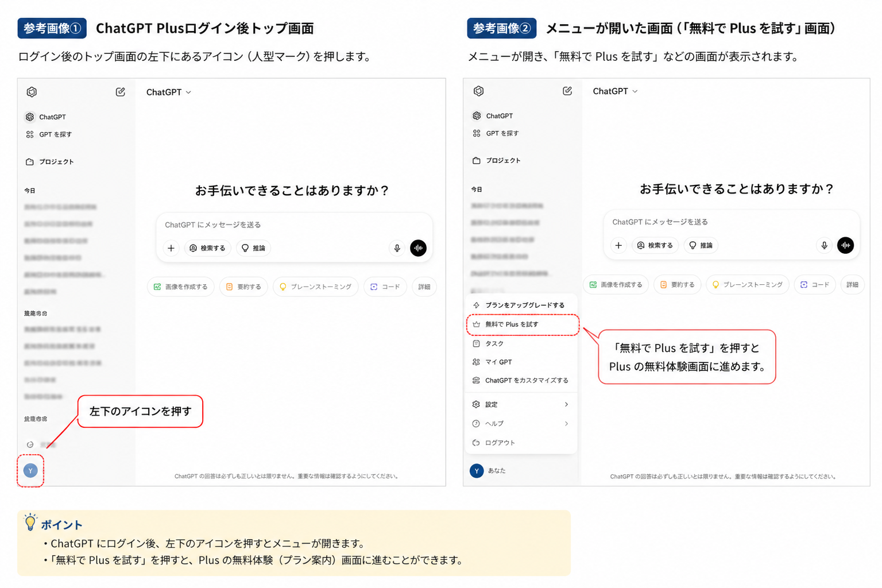Viewport: 882px width, 588px height.
Task: Open 設定 in the account menu
Action: coord(520,404)
